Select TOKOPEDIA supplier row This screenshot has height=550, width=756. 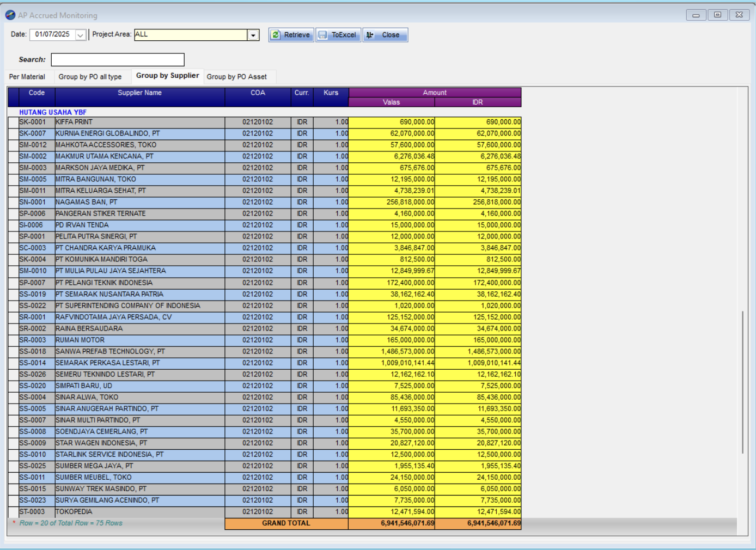tap(265, 511)
